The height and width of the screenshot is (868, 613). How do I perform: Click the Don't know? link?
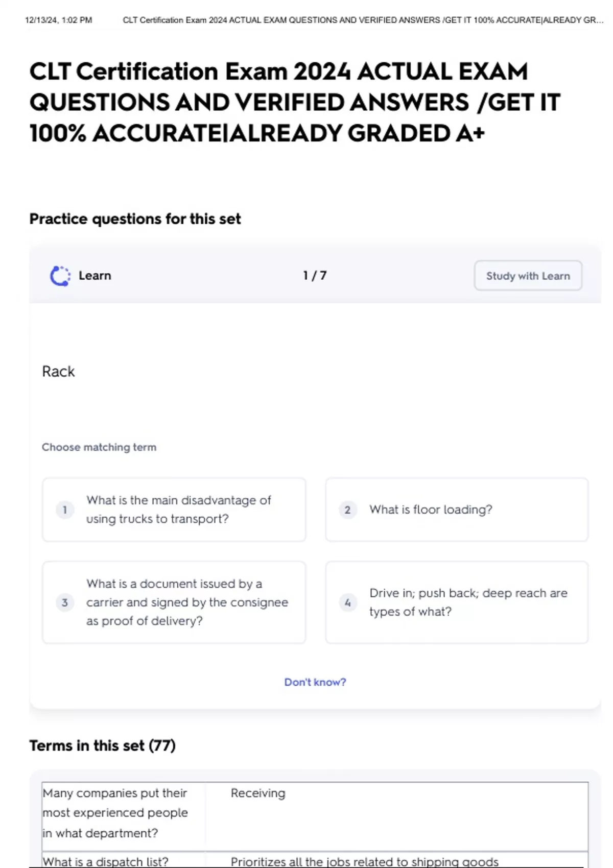(315, 682)
